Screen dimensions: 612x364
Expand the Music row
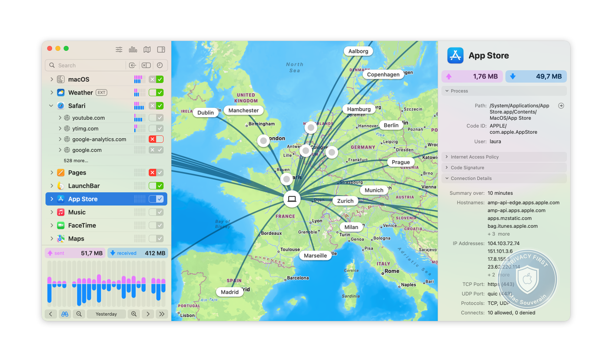tap(51, 212)
